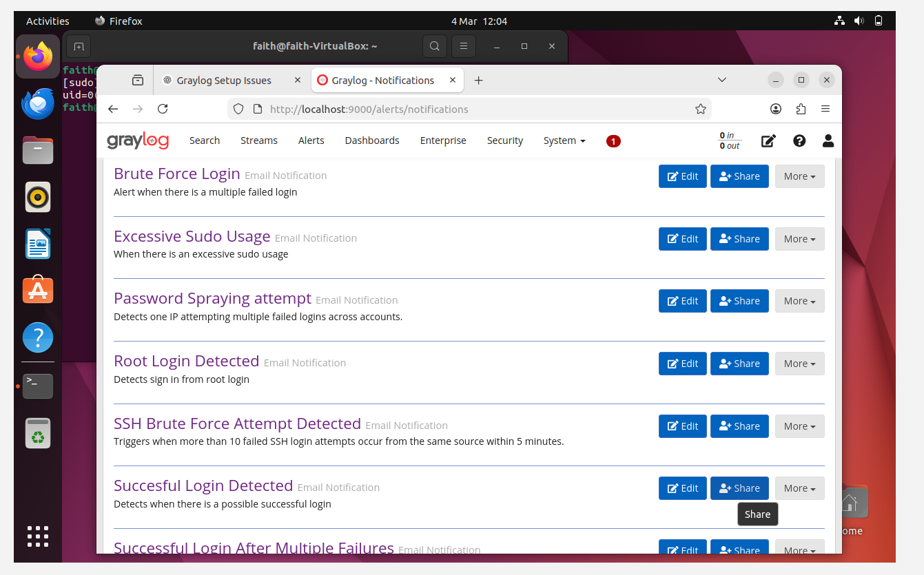Open More dropdown for Brute Force Login
The image size is (924, 575).
coord(799,176)
